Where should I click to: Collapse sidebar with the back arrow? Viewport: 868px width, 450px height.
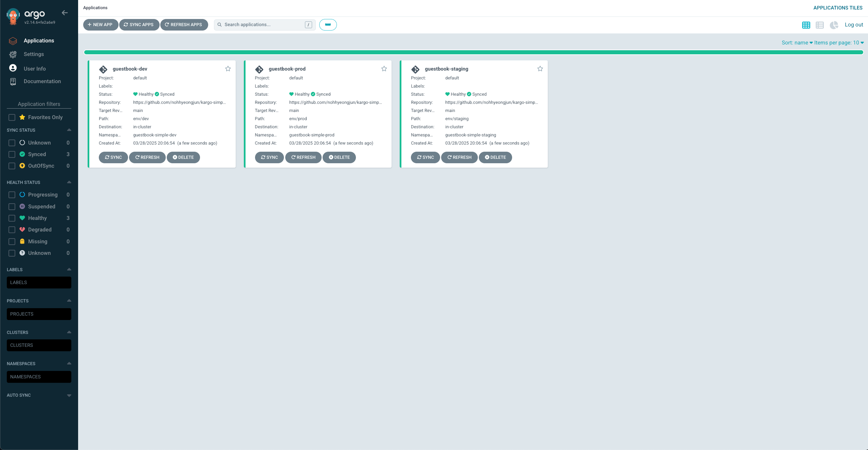point(65,13)
